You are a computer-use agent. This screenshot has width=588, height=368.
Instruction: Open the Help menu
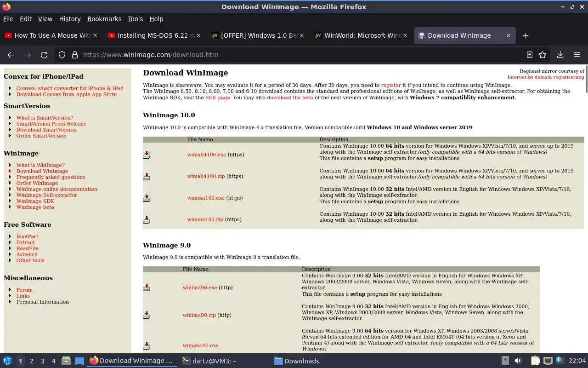click(156, 19)
